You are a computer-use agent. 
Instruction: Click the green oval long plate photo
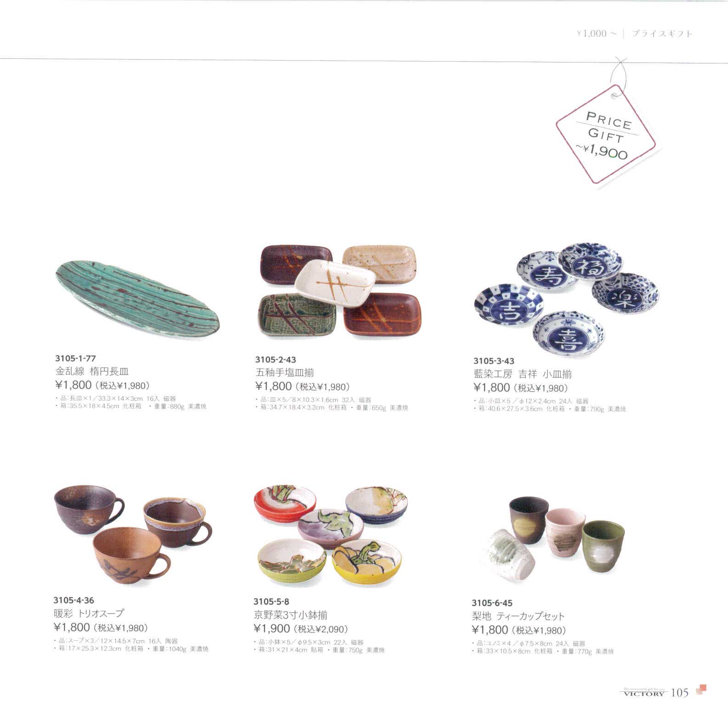137,297
